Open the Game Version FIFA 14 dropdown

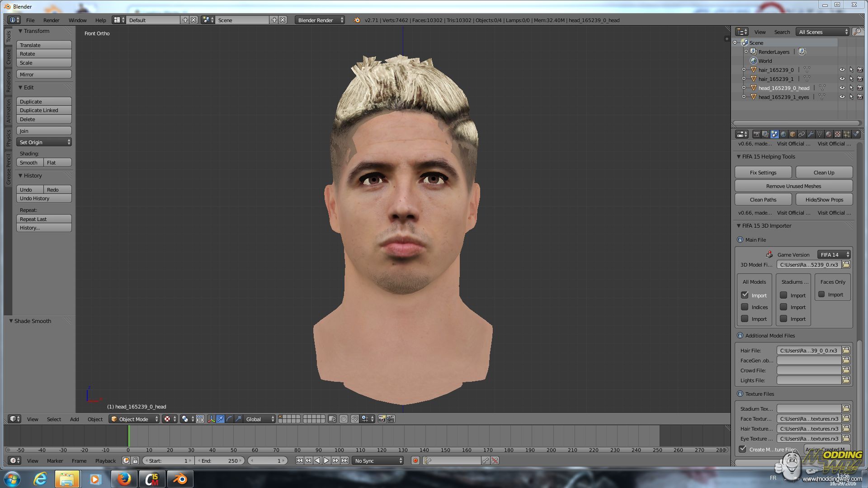[834, 255]
